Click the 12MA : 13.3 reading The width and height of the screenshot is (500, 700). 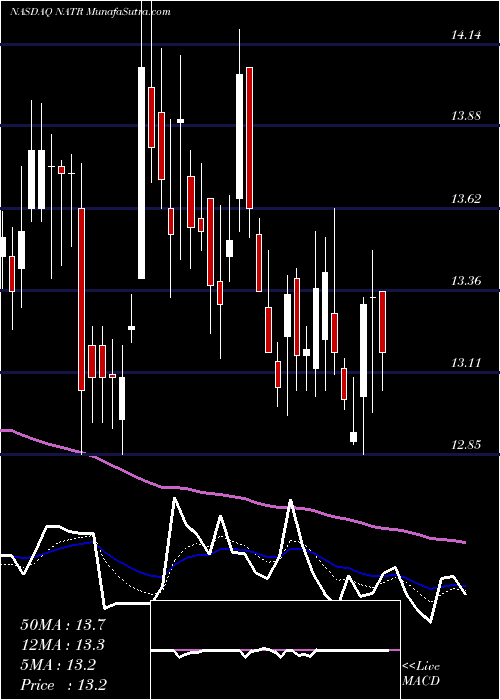[63, 645]
